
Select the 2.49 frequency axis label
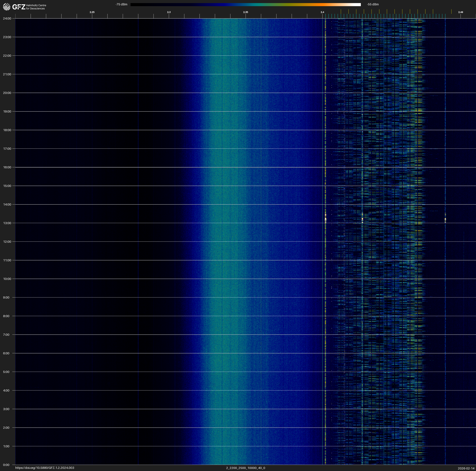460,12
